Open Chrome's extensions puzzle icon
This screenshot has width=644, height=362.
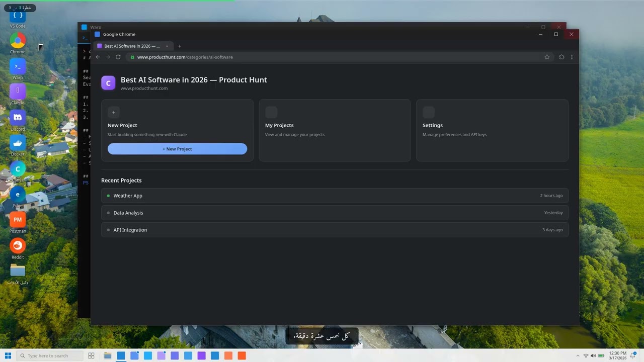[x=561, y=57]
